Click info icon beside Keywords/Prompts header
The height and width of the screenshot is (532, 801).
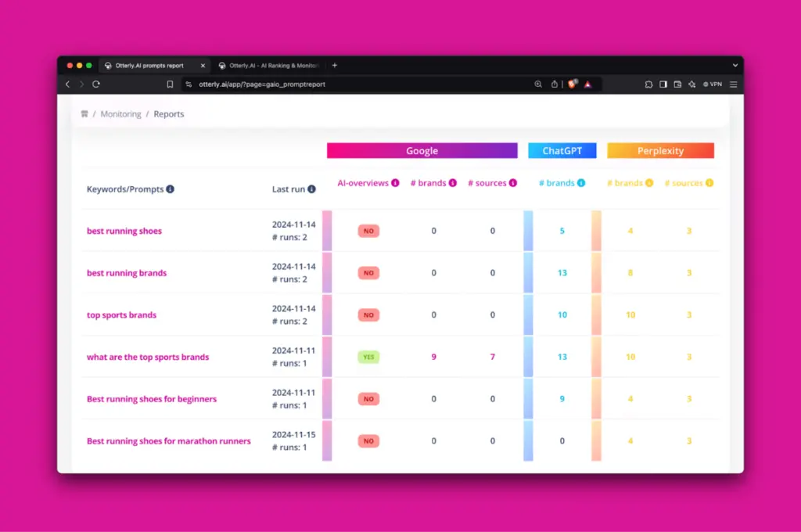click(x=171, y=189)
